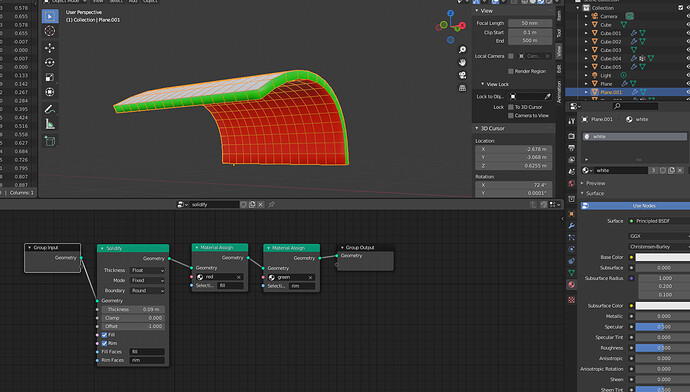Activate the Rotate tool
Screen dimensions: 690x392
click(50, 62)
